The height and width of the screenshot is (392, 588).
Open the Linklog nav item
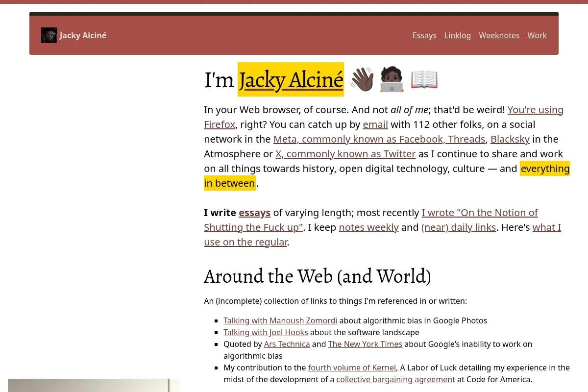pyautogui.click(x=458, y=35)
